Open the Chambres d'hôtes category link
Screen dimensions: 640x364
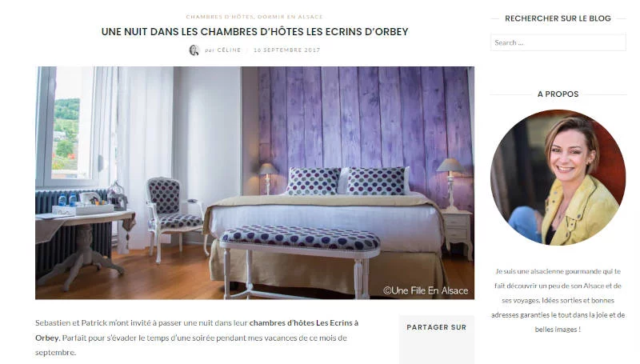(220, 17)
